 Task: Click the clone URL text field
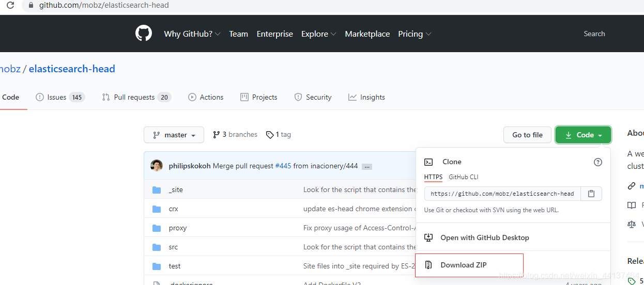(502, 194)
